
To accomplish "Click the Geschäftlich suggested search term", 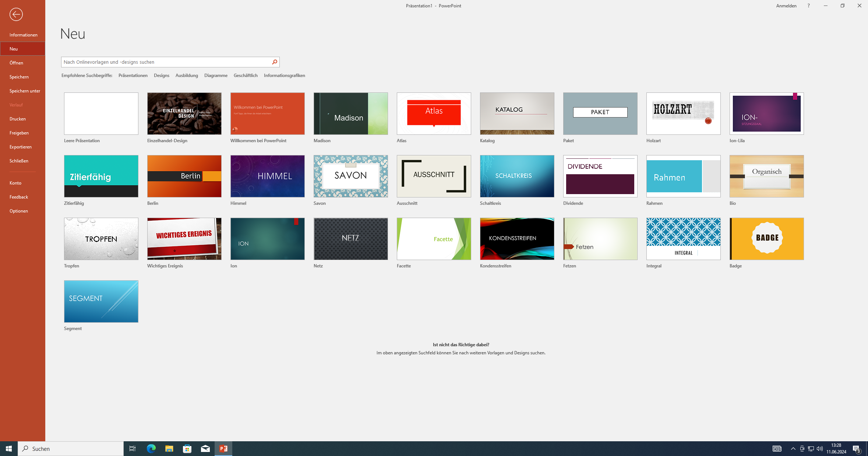I will coord(246,75).
